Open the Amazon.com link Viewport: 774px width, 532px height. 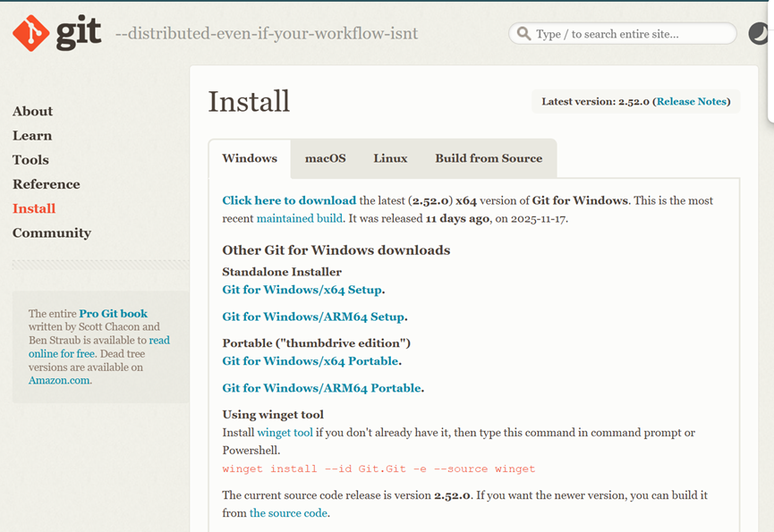59,381
